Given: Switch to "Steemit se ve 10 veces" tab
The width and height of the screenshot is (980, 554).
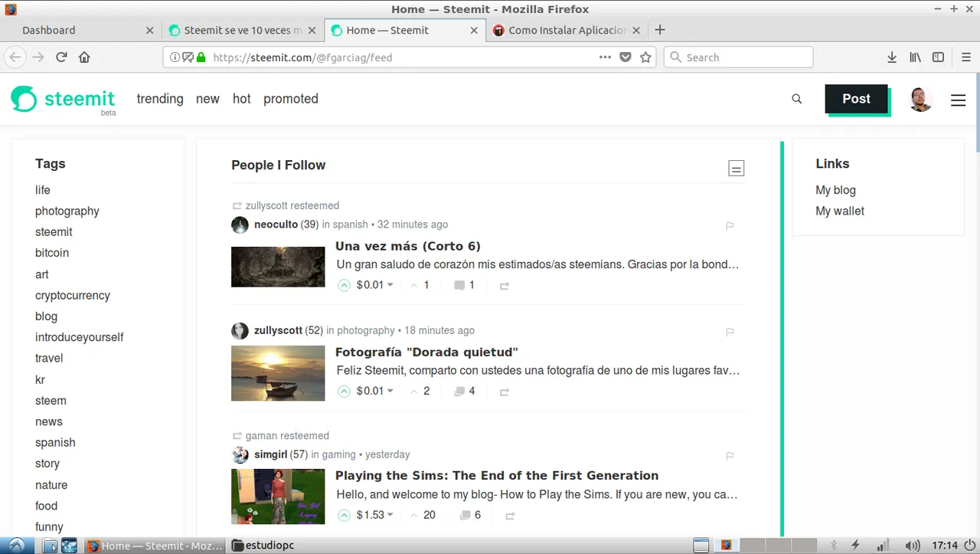Looking at the screenshot, I should [x=241, y=30].
